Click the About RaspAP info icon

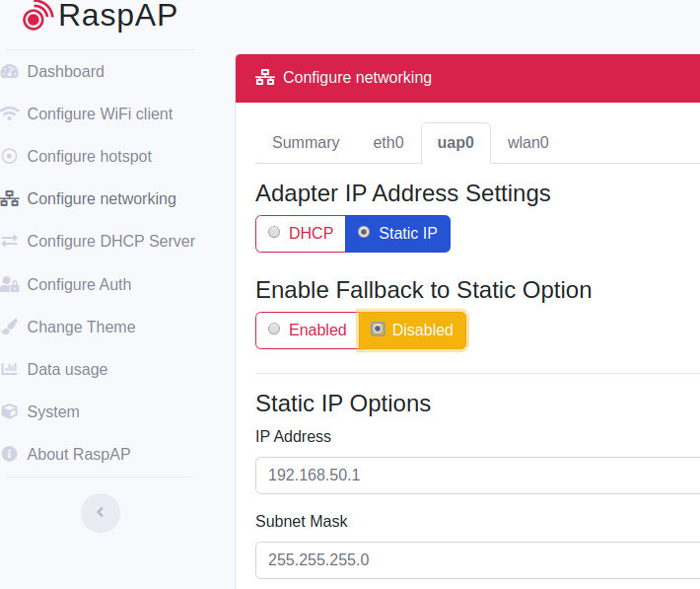point(10,454)
